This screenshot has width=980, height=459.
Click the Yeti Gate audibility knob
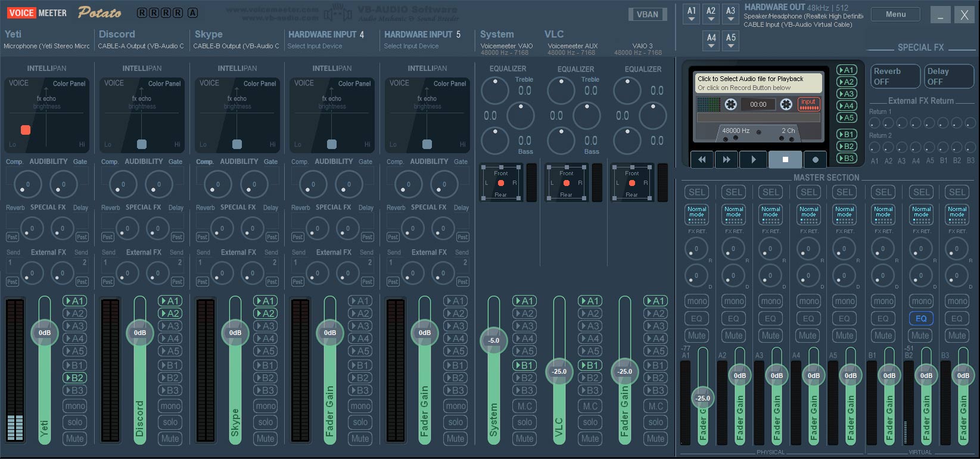point(63,185)
